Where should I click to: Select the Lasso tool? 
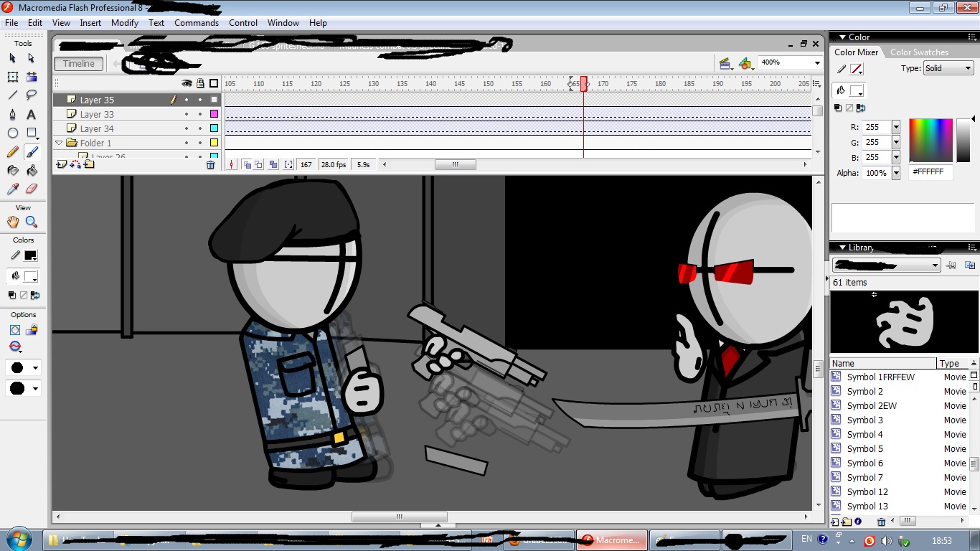pyautogui.click(x=32, y=95)
